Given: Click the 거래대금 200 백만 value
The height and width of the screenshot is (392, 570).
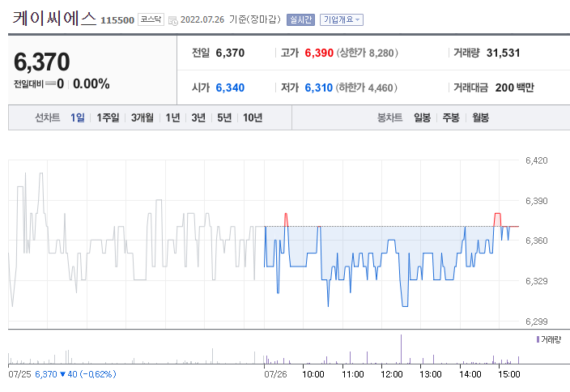Looking at the screenshot, I should pos(514,87).
